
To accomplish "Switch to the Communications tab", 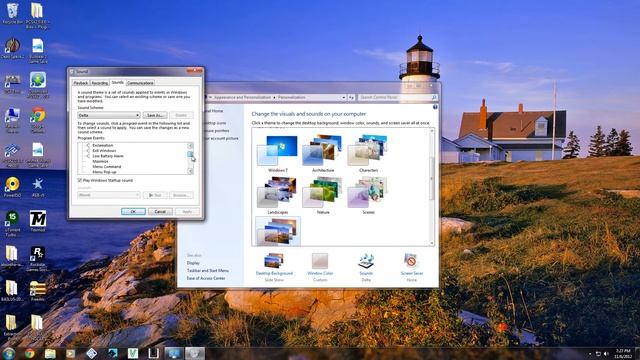I will (x=140, y=83).
